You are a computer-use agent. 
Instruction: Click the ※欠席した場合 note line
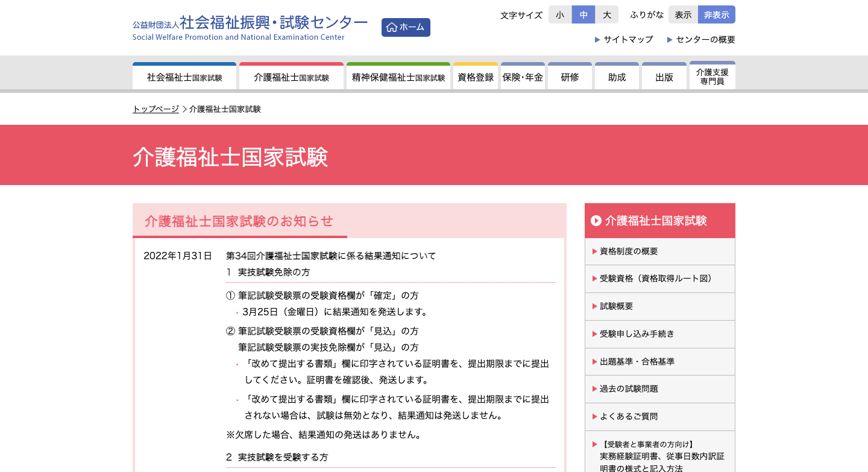pos(324,435)
